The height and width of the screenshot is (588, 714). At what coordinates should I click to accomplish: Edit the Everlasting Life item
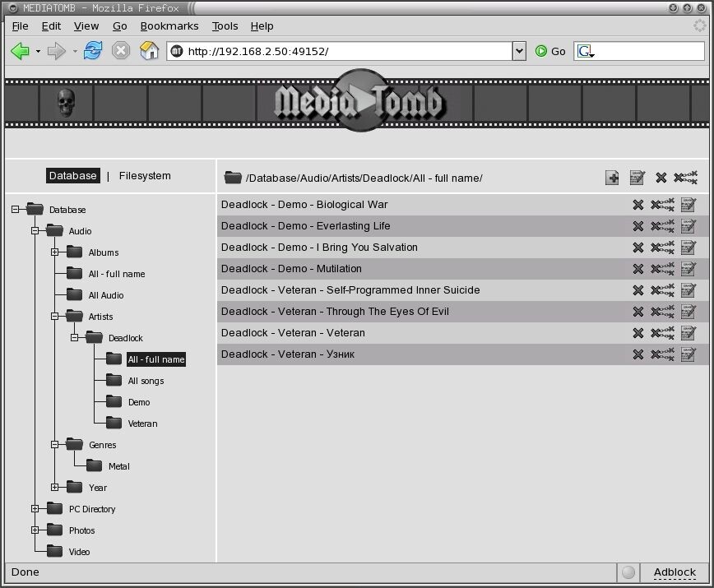[688, 226]
